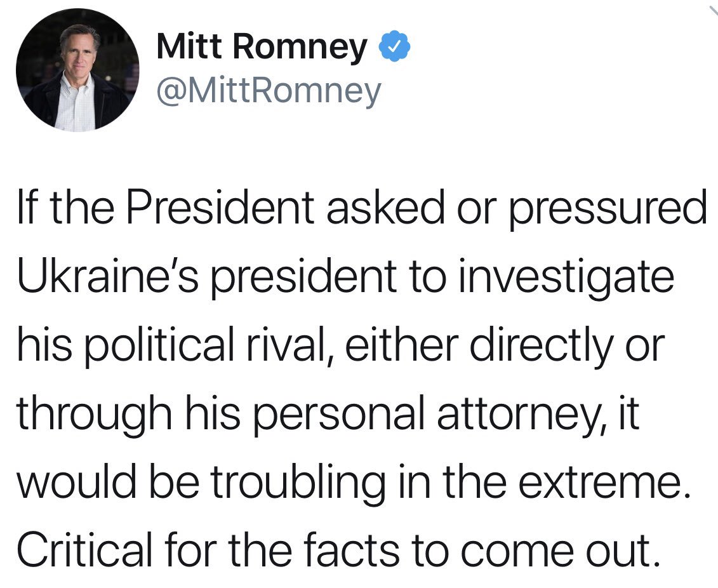Click the word "asked" in the first line

pyautogui.click(x=384, y=207)
